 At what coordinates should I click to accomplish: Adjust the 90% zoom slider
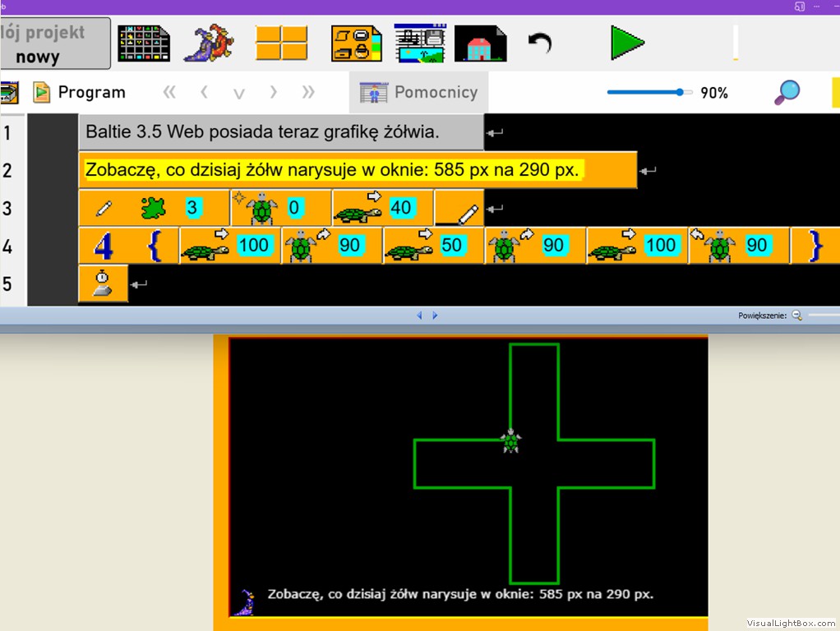click(680, 92)
